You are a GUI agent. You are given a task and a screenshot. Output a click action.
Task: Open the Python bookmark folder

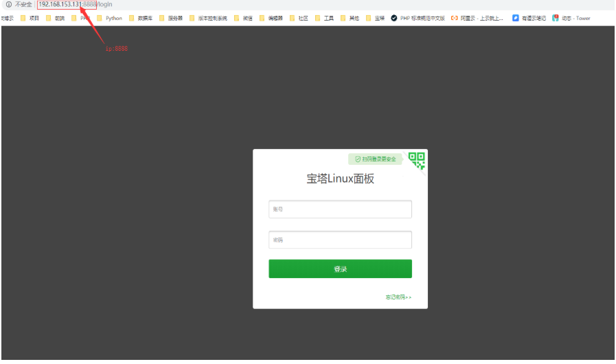pos(110,18)
